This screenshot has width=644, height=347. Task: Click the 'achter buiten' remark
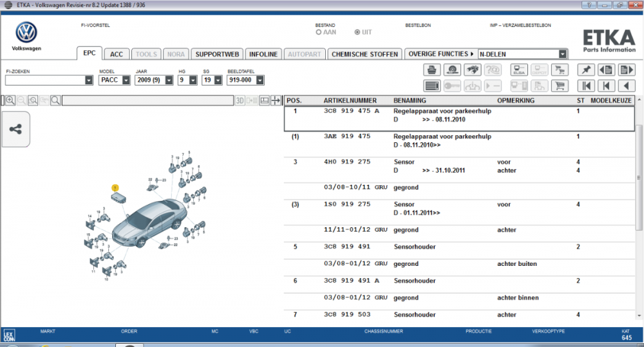[517, 264]
